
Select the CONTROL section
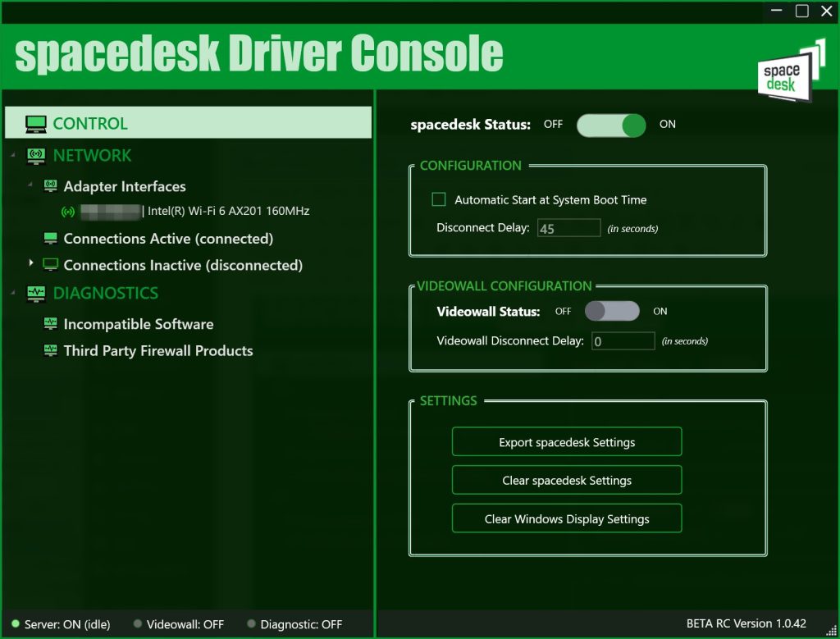(x=188, y=123)
